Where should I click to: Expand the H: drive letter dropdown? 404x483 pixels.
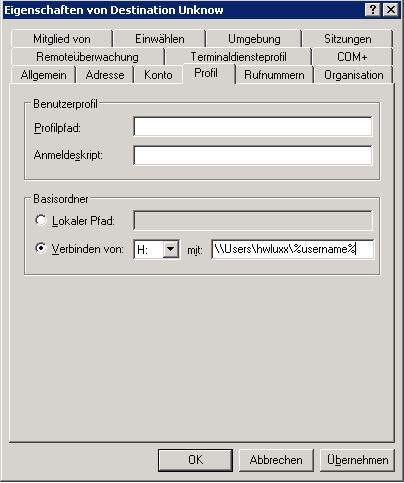coord(170,249)
